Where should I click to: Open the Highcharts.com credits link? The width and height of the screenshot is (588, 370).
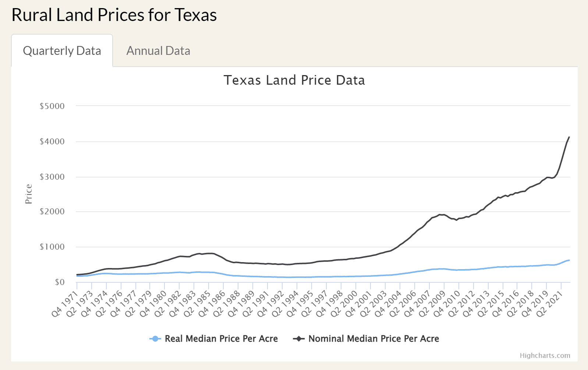[545, 356]
